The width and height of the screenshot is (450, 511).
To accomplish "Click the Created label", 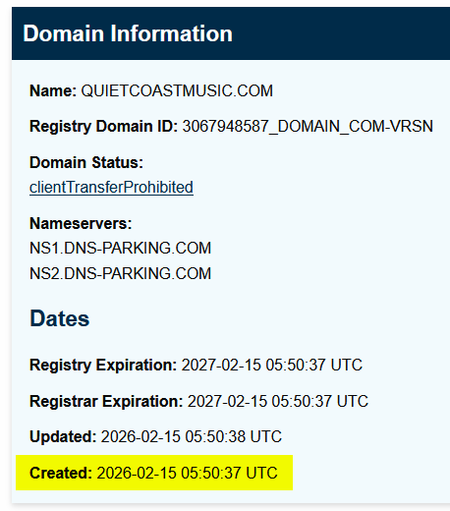I will [x=61, y=473].
